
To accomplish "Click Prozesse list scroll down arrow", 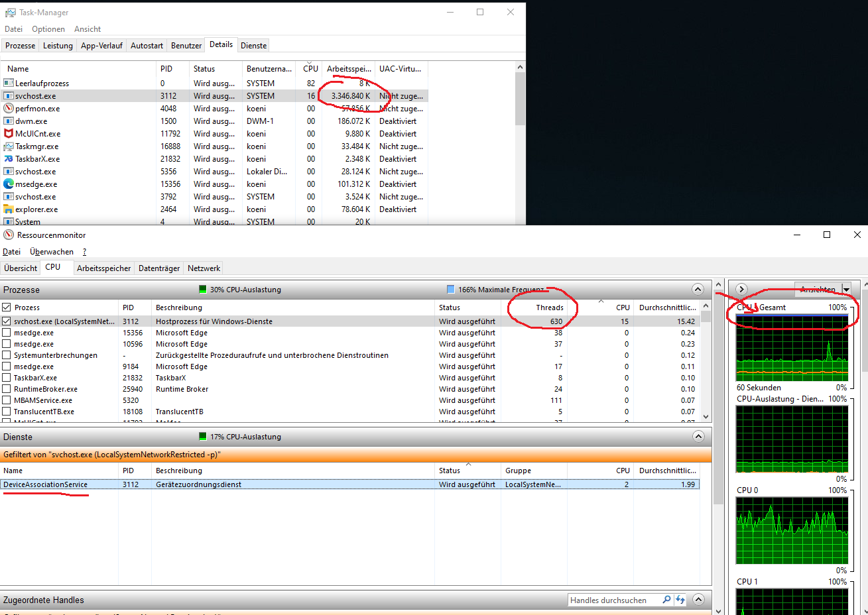I will 706,417.
